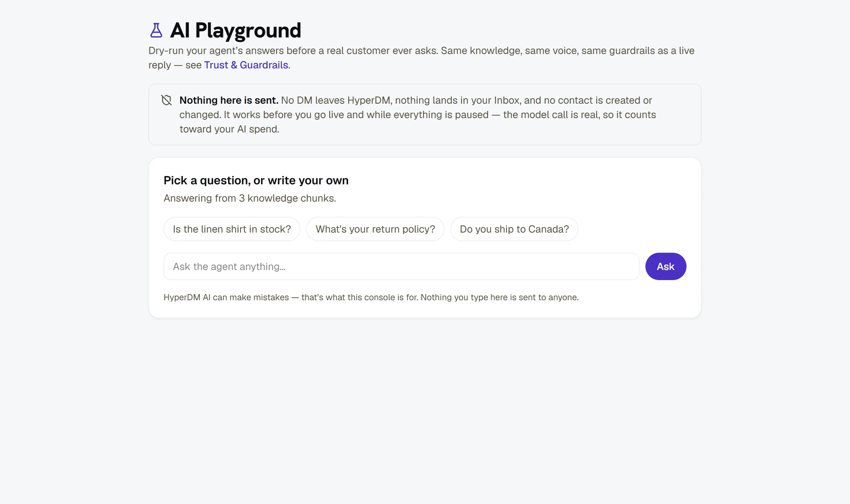This screenshot has width=850, height=504.
Task: Click the purple Ask button
Action: pyautogui.click(x=666, y=266)
